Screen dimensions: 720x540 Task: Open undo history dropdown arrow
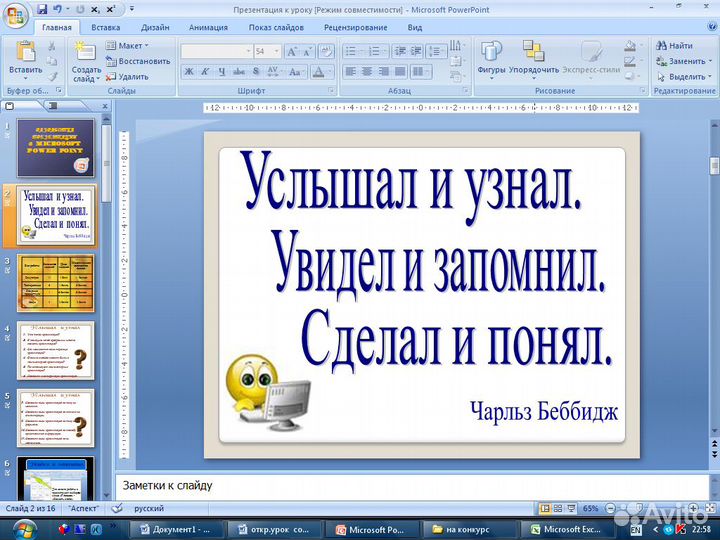pos(68,9)
